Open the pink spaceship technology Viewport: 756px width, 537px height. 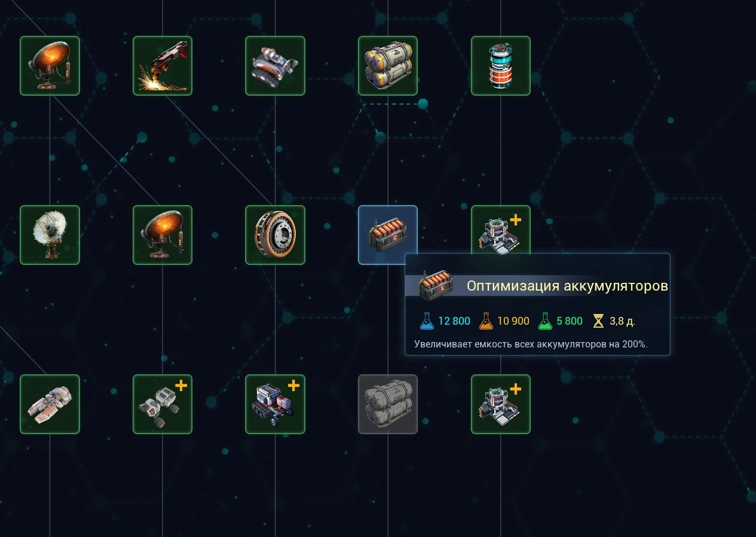click(50, 404)
